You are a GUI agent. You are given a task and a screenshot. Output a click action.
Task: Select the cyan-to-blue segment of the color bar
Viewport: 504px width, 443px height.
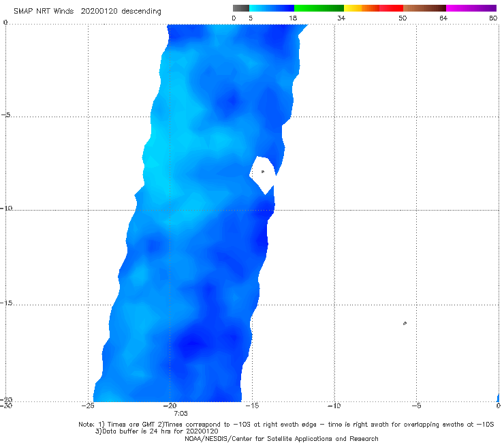click(272, 8)
